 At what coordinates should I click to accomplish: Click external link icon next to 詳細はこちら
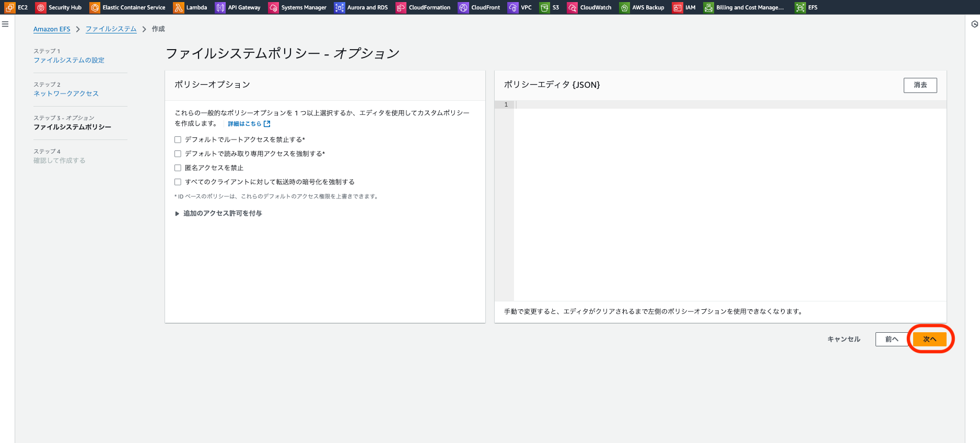click(x=267, y=124)
